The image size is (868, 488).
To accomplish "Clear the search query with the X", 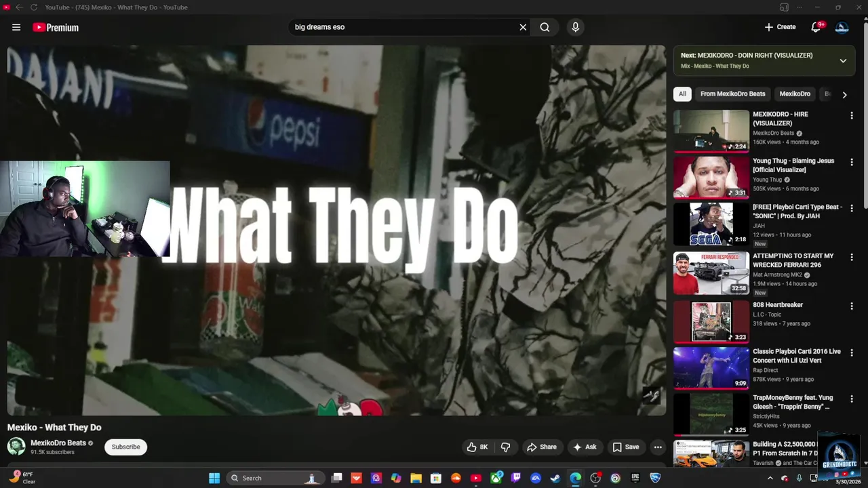I will click(x=523, y=27).
